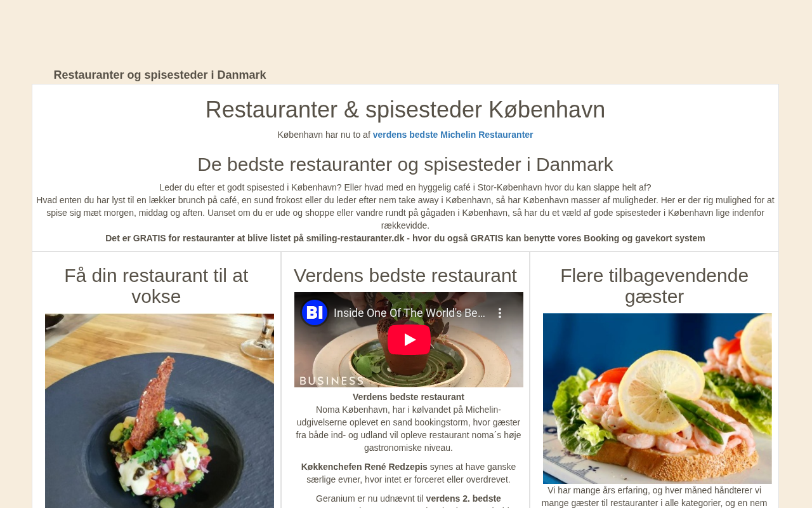Click bold 'verdens 2. bedste' text
The height and width of the screenshot is (508, 812).
[x=463, y=498]
